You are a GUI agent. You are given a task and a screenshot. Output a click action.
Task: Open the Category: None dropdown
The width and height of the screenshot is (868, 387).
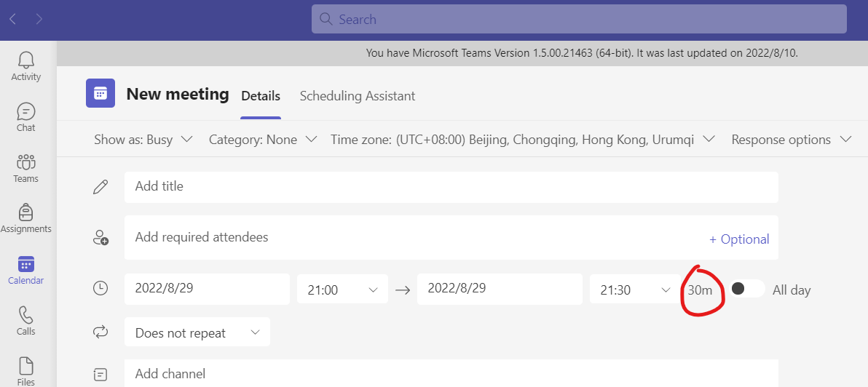(x=263, y=140)
